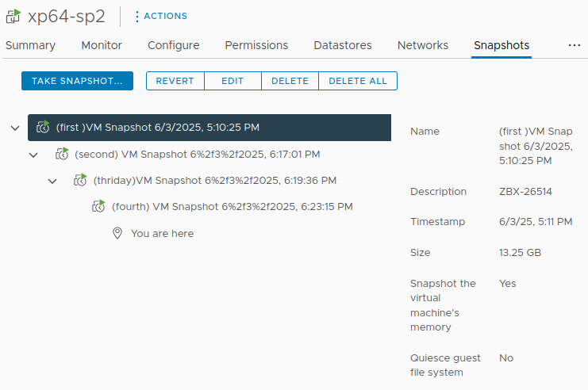Select the You are here marker
This screenshot has width=588, height=390.
[162, 233]
